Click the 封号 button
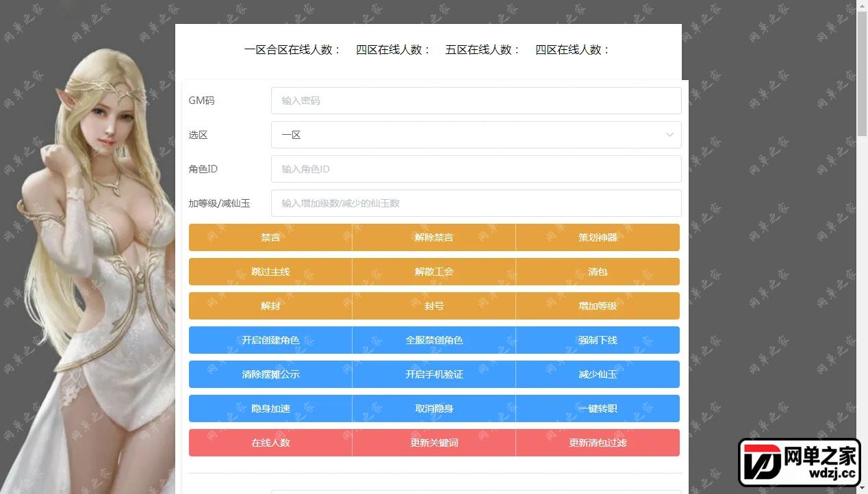 tap(434, 306)
